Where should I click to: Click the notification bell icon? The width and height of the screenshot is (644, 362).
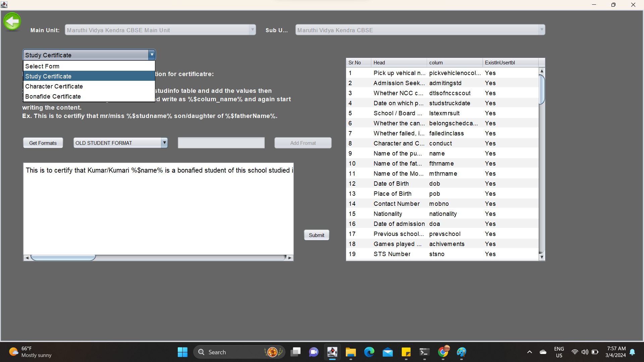pos(632,352)
